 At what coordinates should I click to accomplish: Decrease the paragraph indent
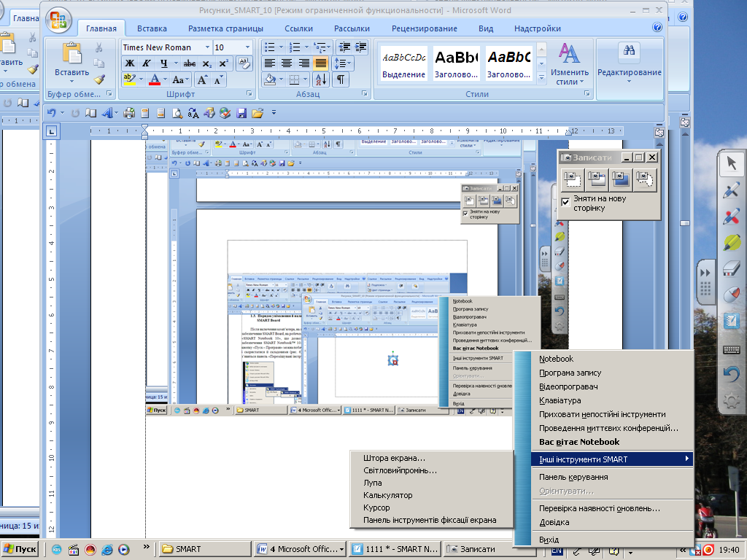coord(344,47)
